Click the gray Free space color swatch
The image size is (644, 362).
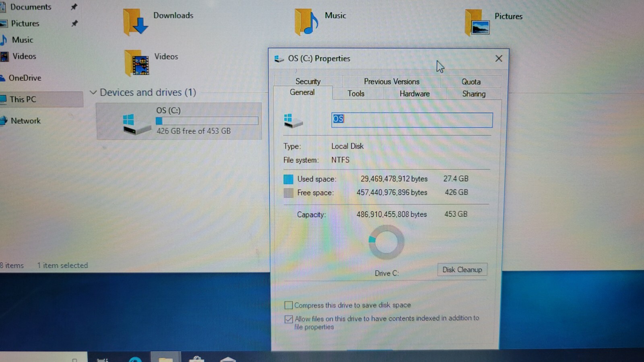pos(288,193)
